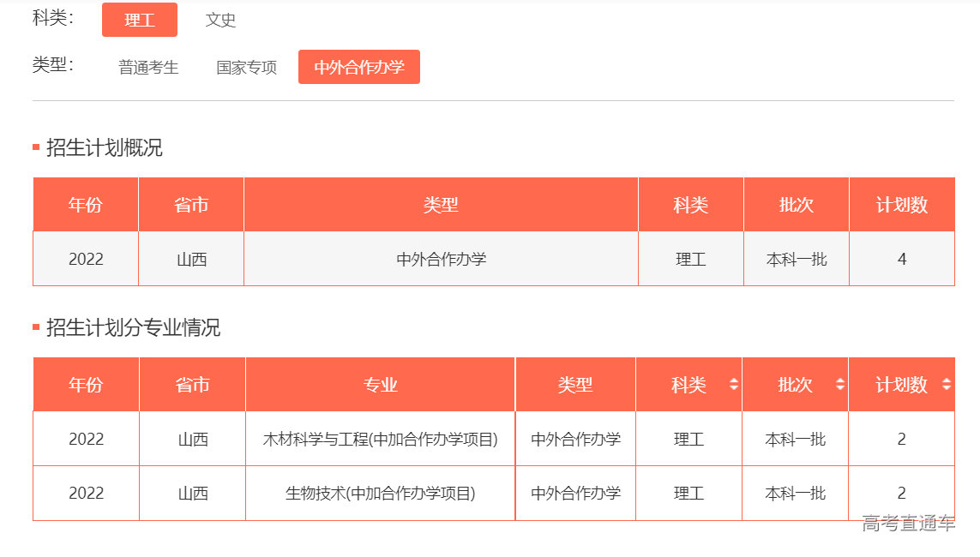Click the sort arrows beside 科类 header

coord(733,385)
